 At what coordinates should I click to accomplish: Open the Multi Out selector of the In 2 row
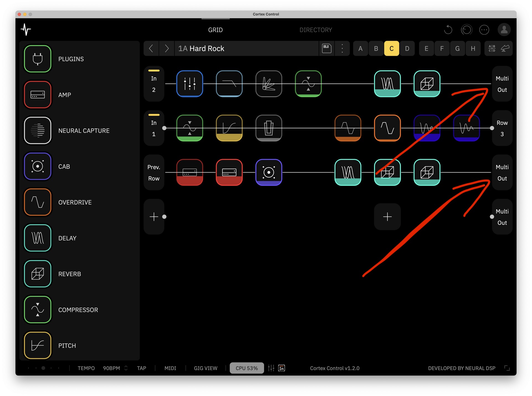[x=502, y=84]
